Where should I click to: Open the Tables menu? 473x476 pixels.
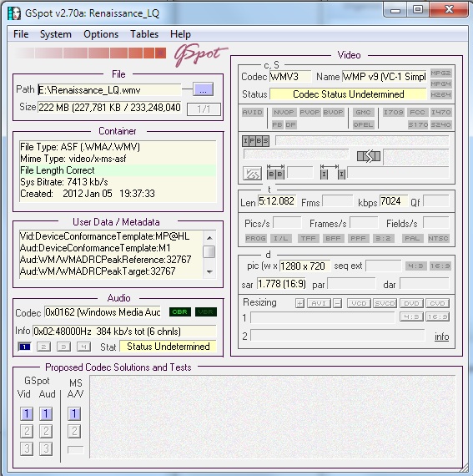144,34
